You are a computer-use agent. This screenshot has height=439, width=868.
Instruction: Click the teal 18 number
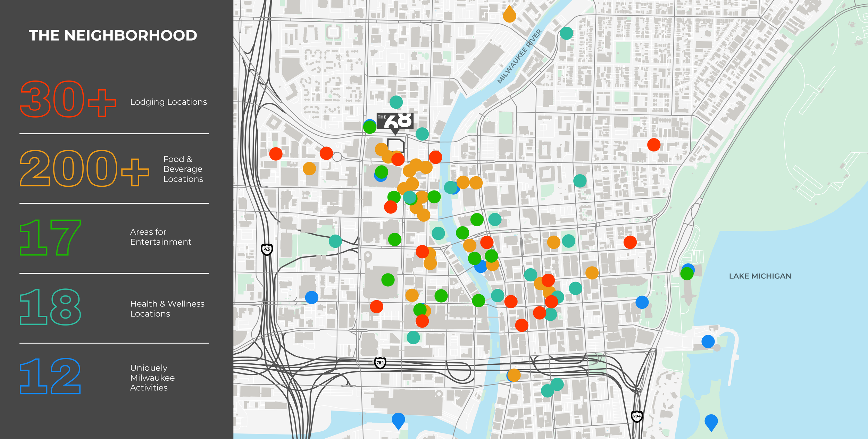(x=50, y=307)
